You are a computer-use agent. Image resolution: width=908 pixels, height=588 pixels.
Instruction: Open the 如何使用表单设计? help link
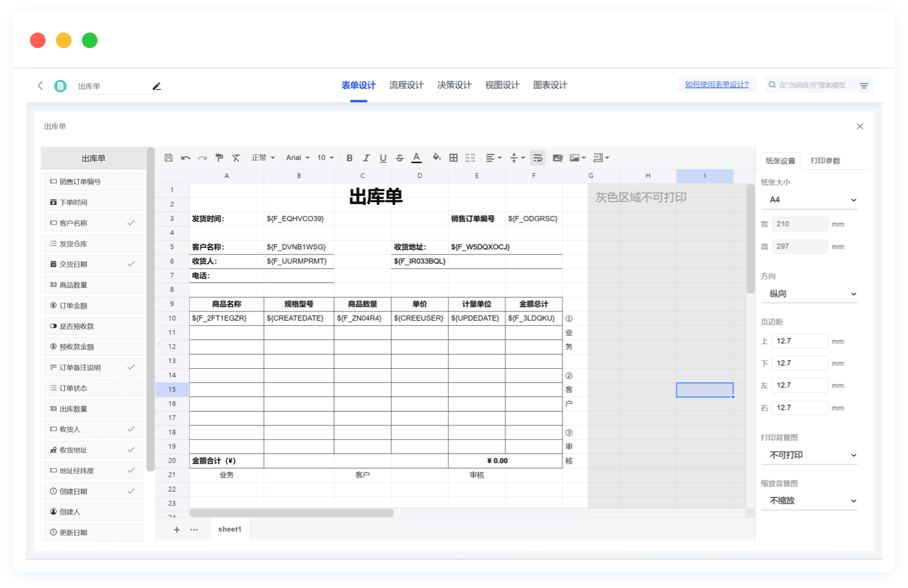[x=717, y=85]
